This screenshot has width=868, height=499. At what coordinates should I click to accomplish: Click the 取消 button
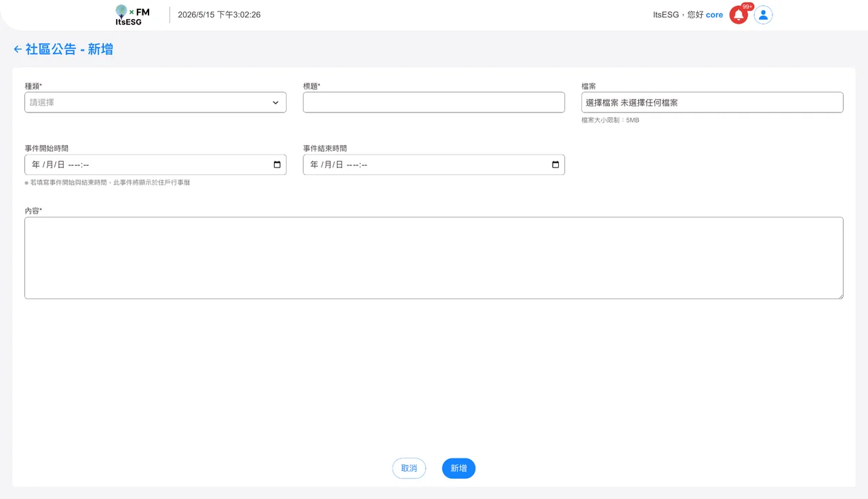tap(409, 468)
